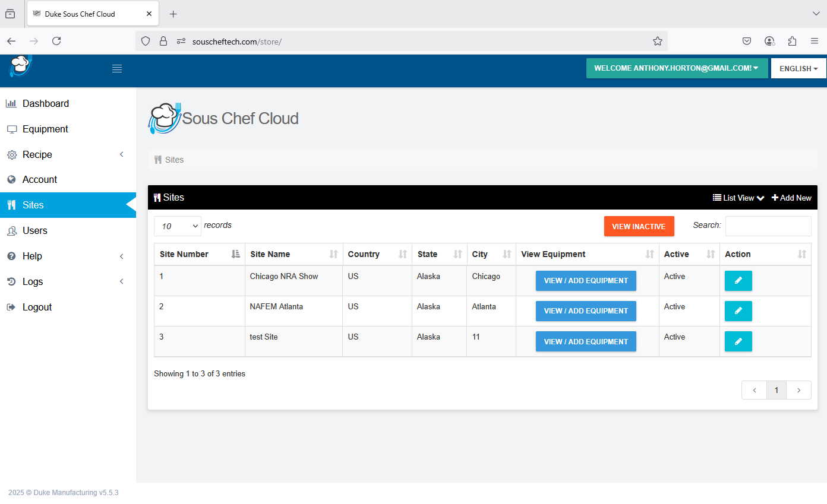Focus the Search input field

tap(768, 226)
